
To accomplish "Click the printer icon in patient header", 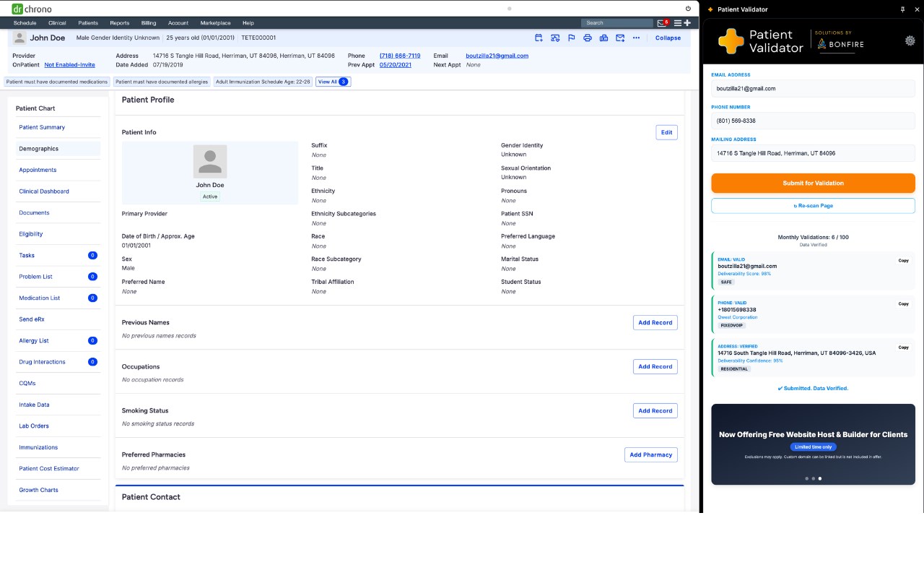I will (588, 38).
